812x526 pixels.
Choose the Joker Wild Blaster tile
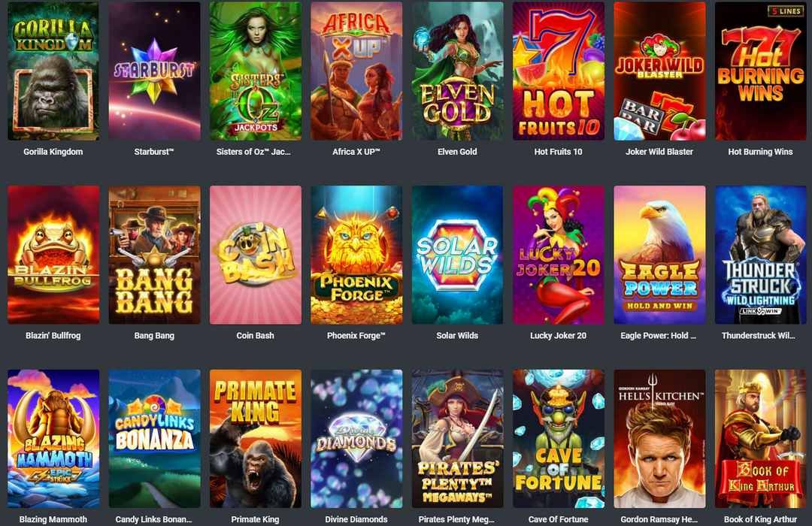pyautogui.click(x=659, y=71)
